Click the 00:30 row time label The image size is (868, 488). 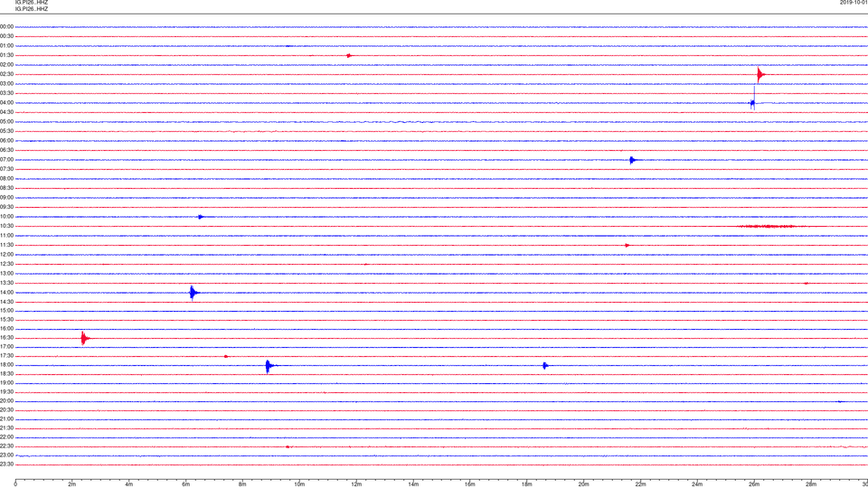[x=6, y=36]
